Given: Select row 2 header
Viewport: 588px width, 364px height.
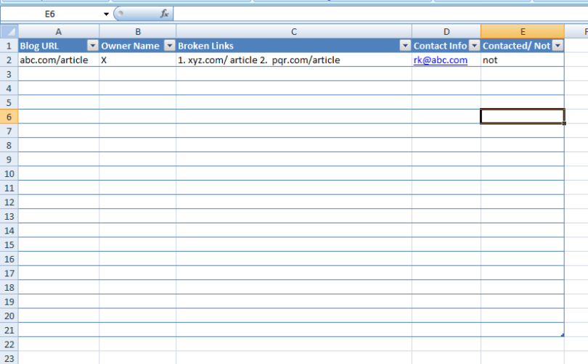Looking at the screenshot, I should 9,60.
